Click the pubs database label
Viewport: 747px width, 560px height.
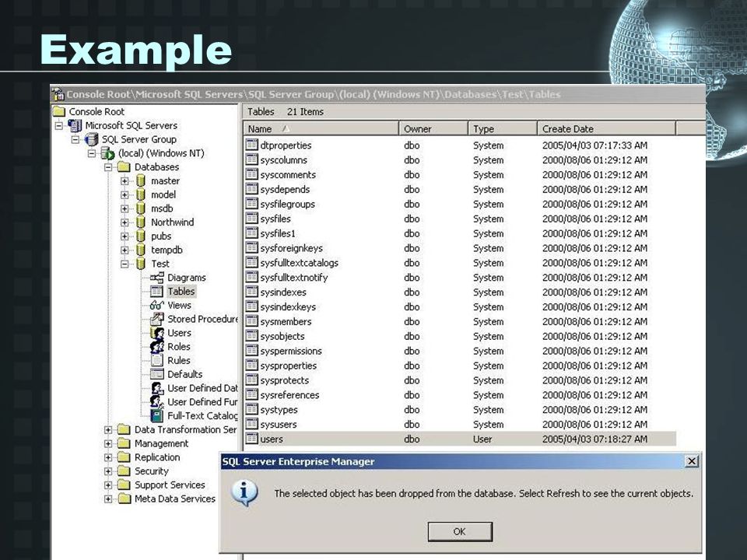pos(161,236)
